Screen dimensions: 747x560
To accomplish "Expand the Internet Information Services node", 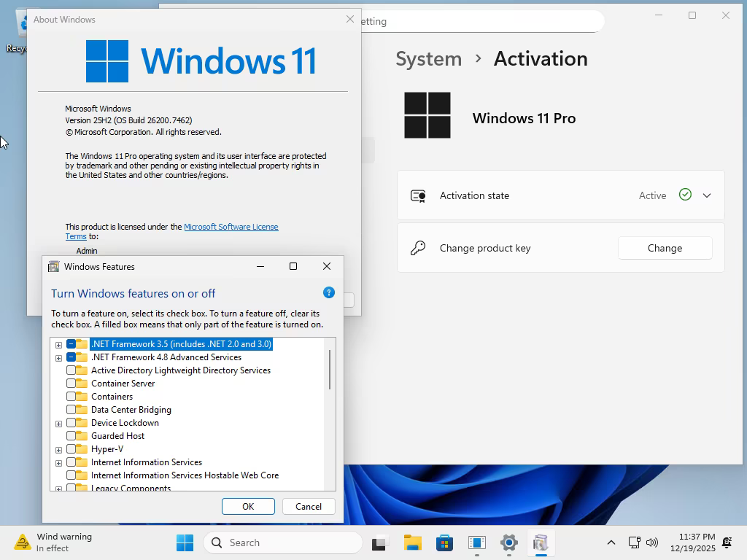I will click(58, 463).
